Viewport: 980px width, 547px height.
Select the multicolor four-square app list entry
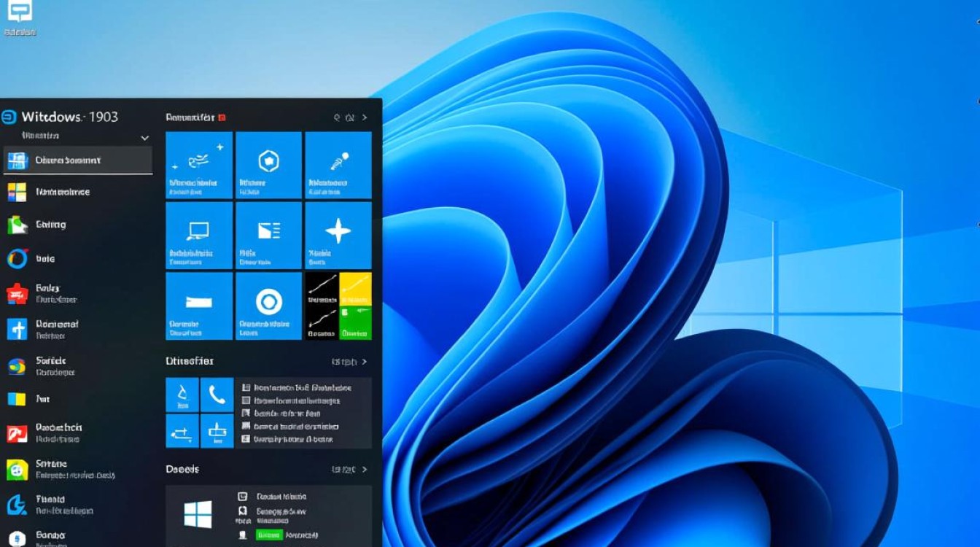click(17, 192)
